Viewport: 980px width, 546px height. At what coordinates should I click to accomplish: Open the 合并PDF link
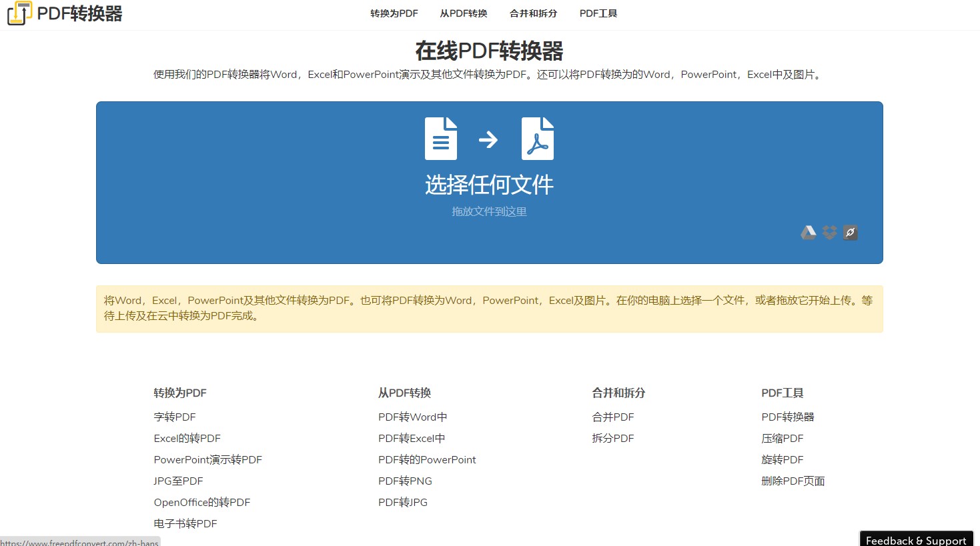613,417
